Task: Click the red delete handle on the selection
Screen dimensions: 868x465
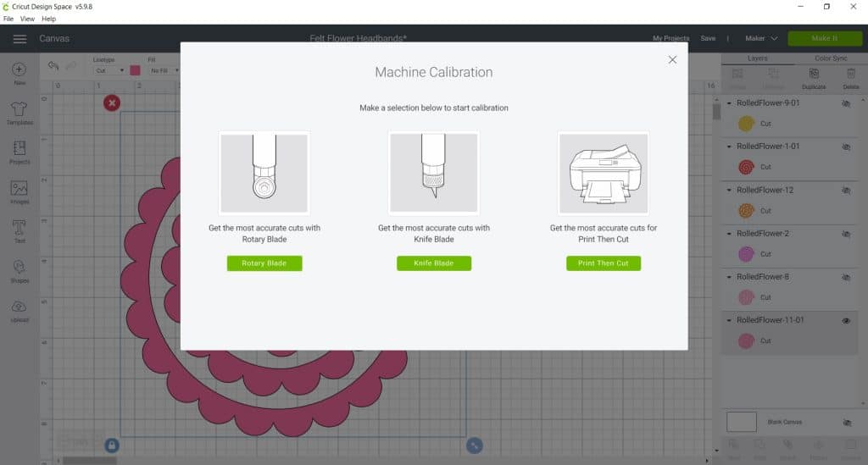Action: point(112,102)
